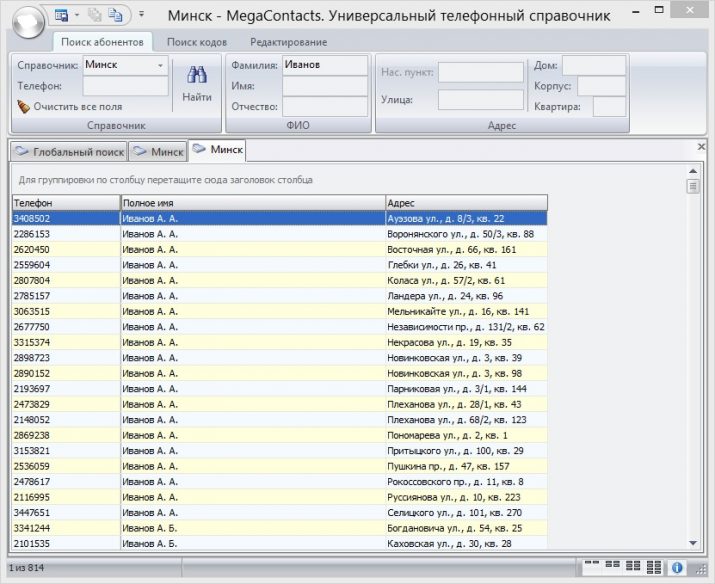Open the dropdown arrow beside the layout icon
Viewport: 715px width, 584px height.
pos(77,15)
